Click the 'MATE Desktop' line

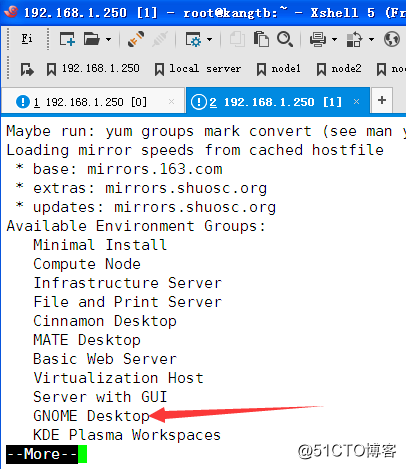click(x=87, y=340)
